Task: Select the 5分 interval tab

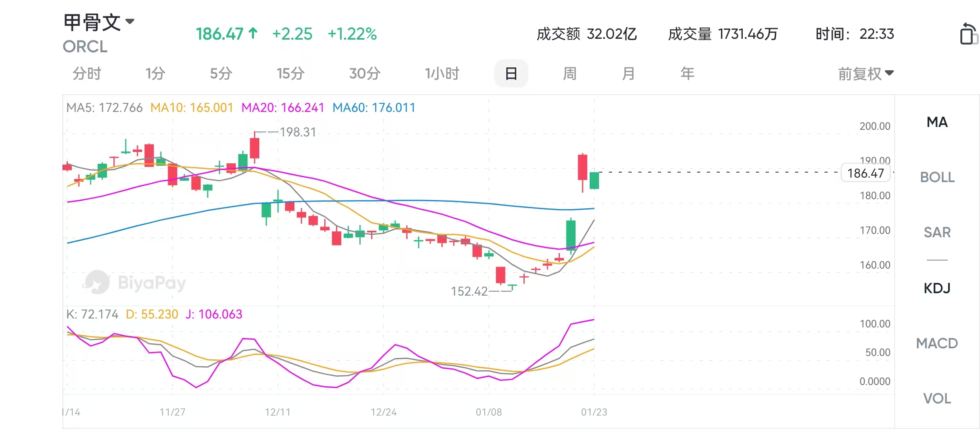Action: pyautogui.click(x=221, y=74)
